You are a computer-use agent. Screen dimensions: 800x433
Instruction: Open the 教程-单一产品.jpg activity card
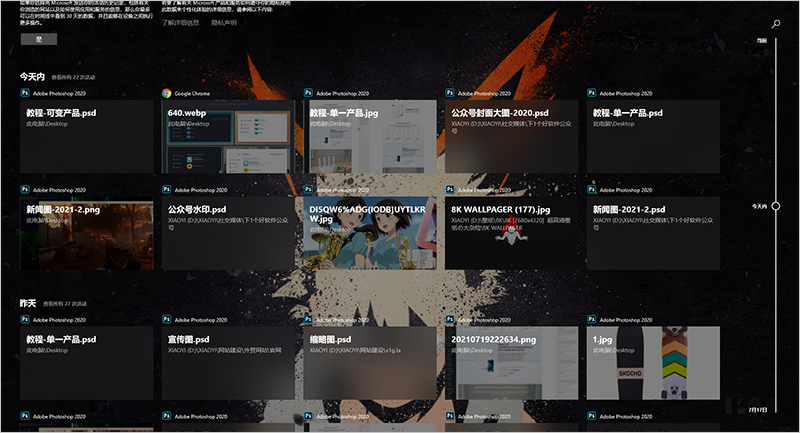point(370,137)
